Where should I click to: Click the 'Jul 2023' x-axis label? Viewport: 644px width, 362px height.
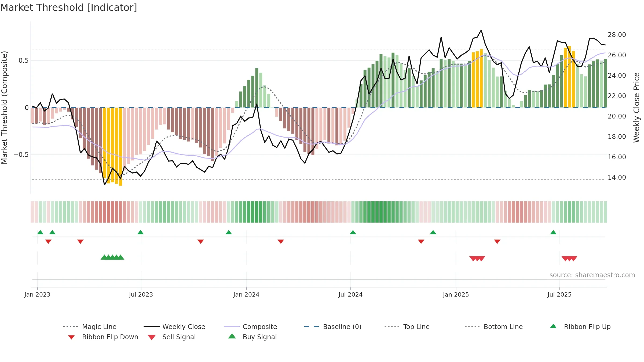[x=141, y=294]
